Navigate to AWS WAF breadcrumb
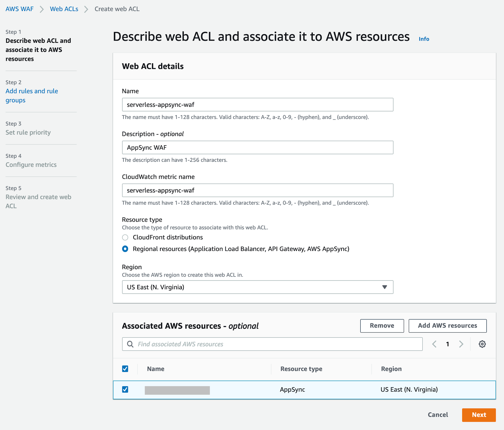 coord(20,9)
